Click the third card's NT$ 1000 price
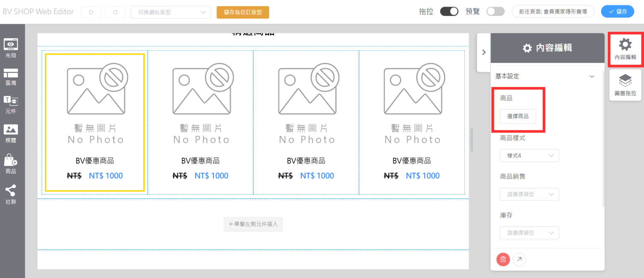644x278 pixels. tap(317, 176)
